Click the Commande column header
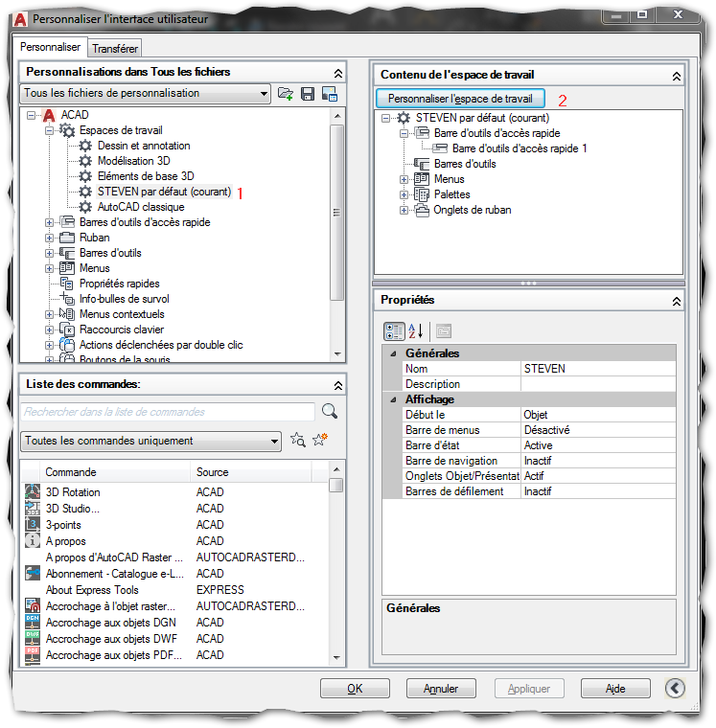 pyautogui.click(x=115, y=471)
